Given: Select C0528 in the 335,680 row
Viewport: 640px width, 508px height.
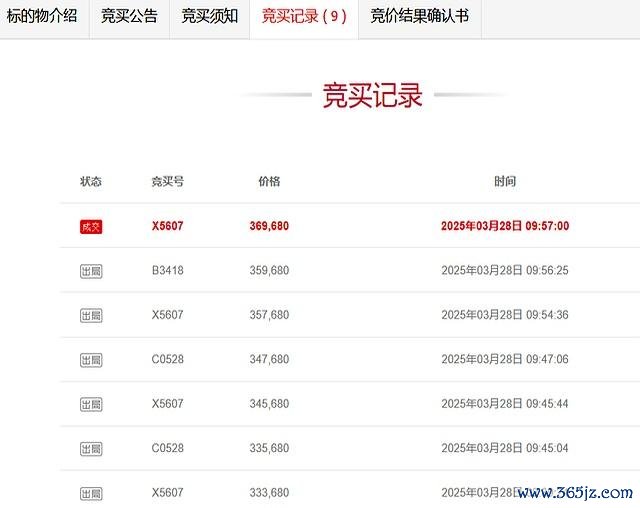Looking at the screenshot, I should 167,448.
